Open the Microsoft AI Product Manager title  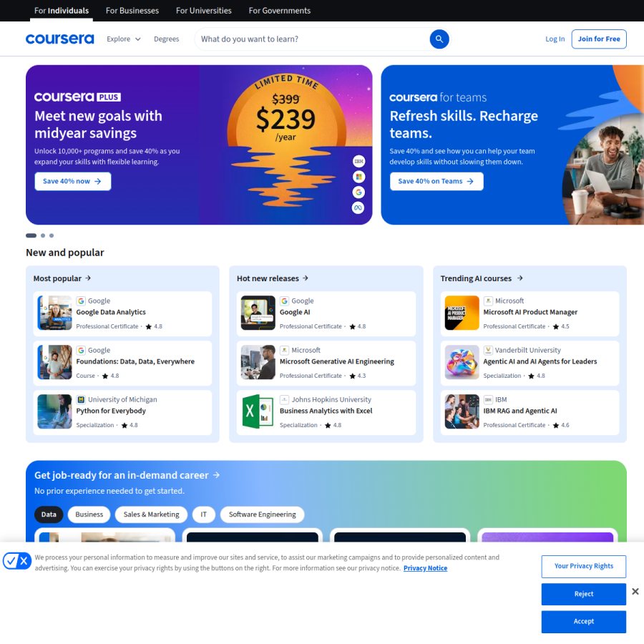click(x=530, y=312)
